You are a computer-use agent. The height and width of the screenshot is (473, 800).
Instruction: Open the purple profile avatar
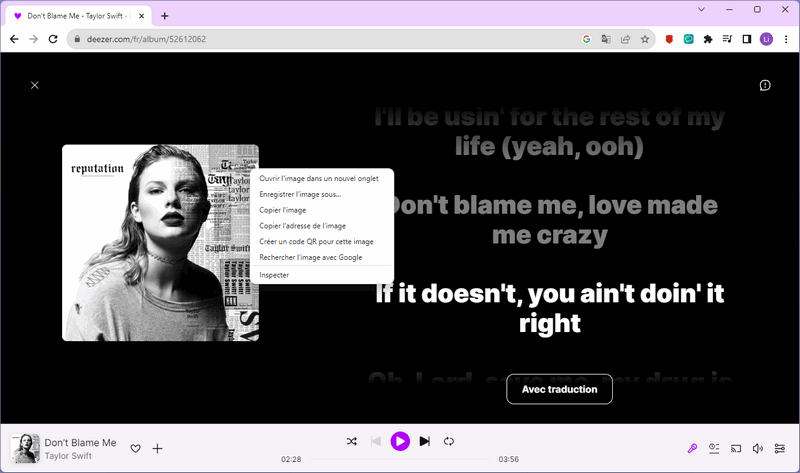click(x=766, y=39)
